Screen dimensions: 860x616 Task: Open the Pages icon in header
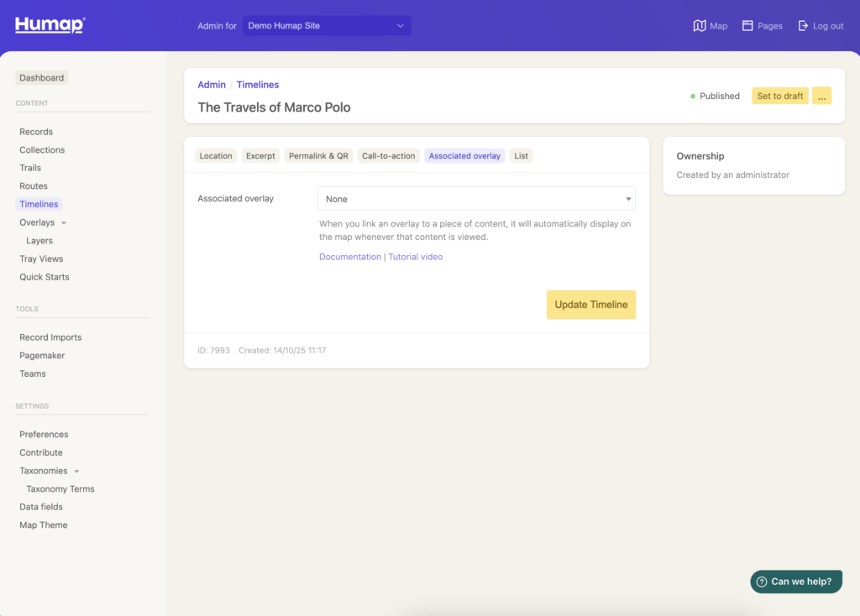click(x=747, y=26)
